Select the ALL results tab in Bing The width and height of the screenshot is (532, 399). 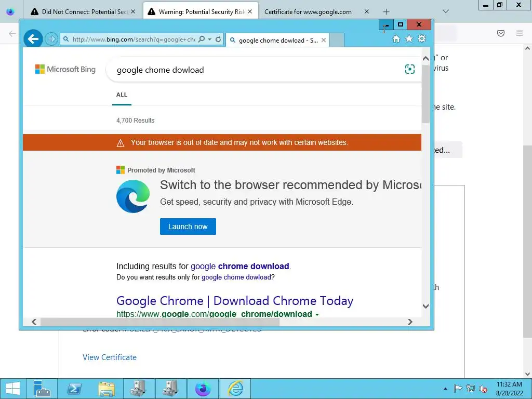pyautogui.click(x=122, y=95)
